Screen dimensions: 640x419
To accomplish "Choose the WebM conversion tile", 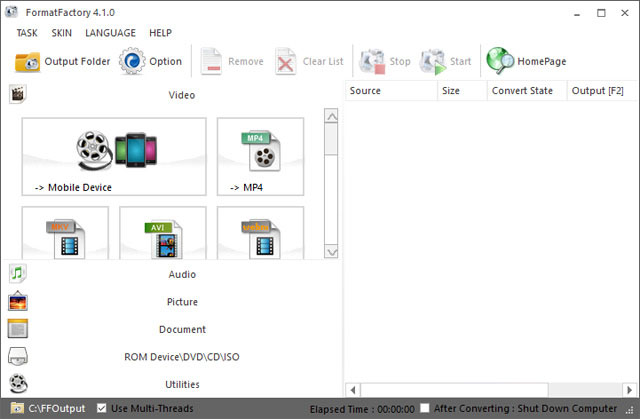I will coord(260,233).
